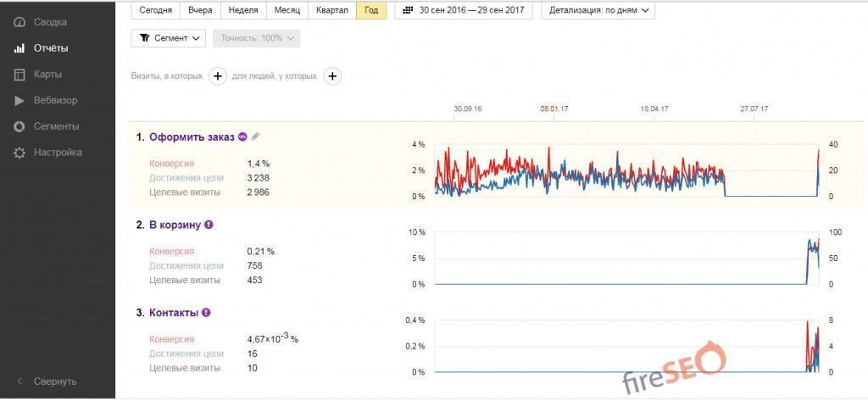The image size is (868, 401).
Task: Click the Сводка dashboard icon in sidebar
Action: tap(19, 22)
